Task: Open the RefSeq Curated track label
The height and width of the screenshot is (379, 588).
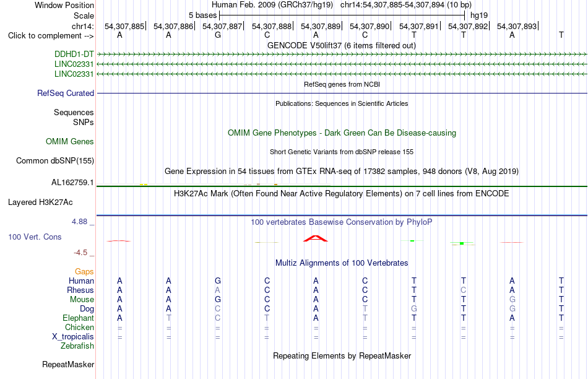Action: pos(66,93)
